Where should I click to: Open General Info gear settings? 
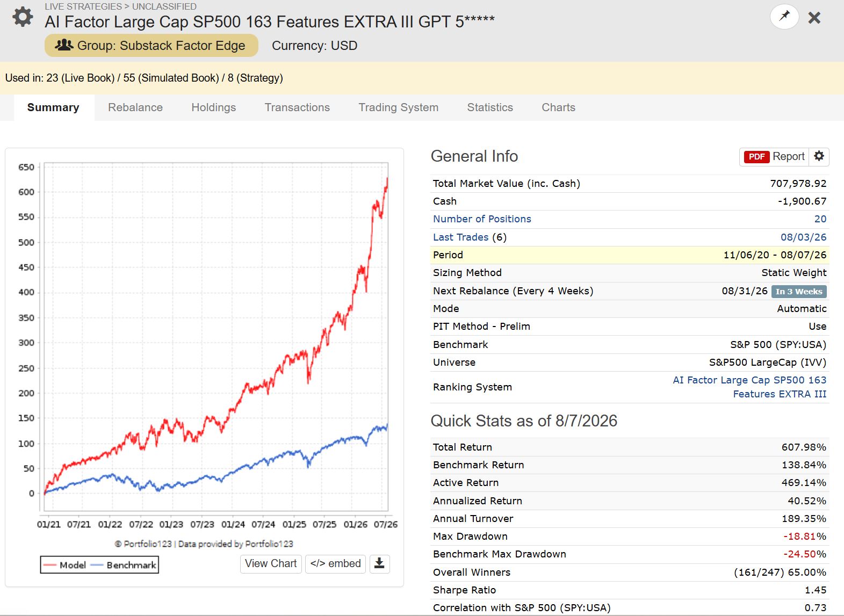[x=819, y=156]
